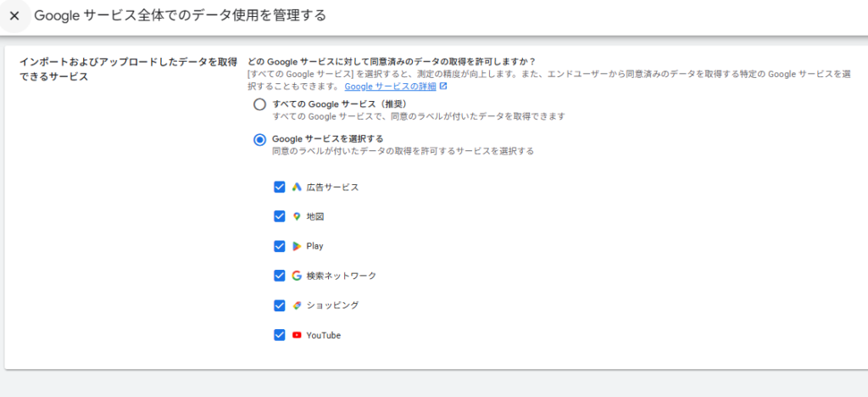The image size is (868, 397).
Task: Close the Google services data management panel
Action: click(x=14, y=16)
